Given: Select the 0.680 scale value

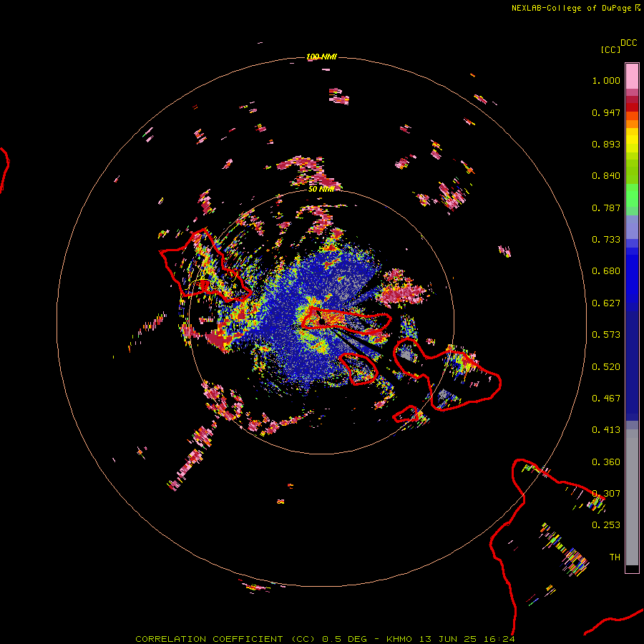Looking at the screenshot, I should [x=606, y=271].
